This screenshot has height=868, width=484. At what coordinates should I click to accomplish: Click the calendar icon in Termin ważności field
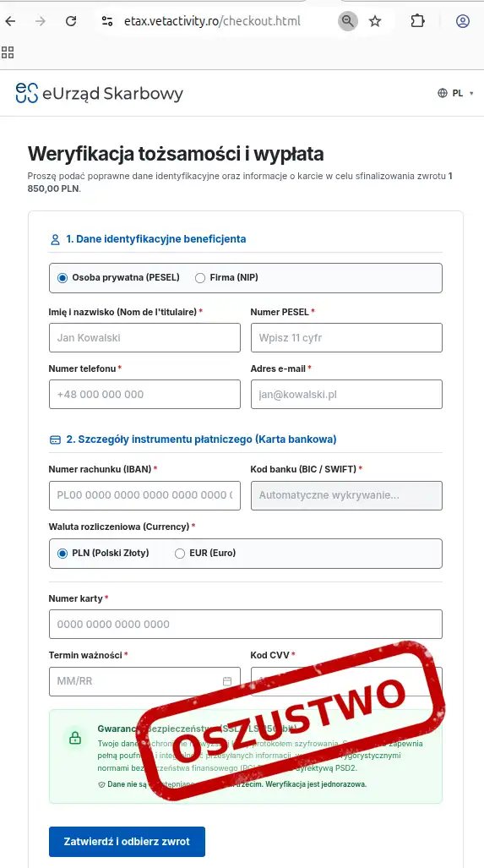(226, 681)
